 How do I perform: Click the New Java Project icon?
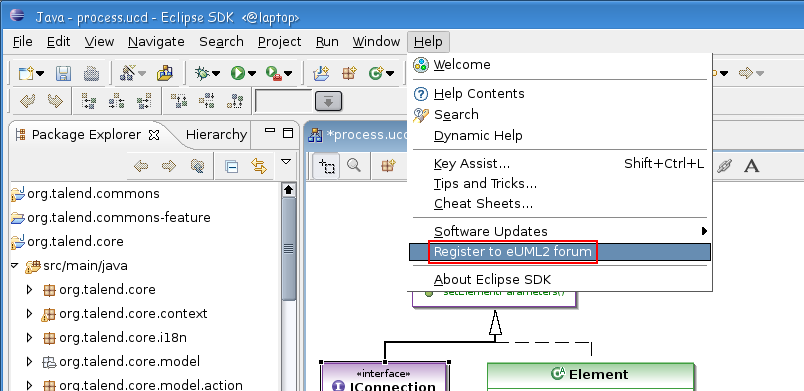pyautogui.click(x=321, y=74)
